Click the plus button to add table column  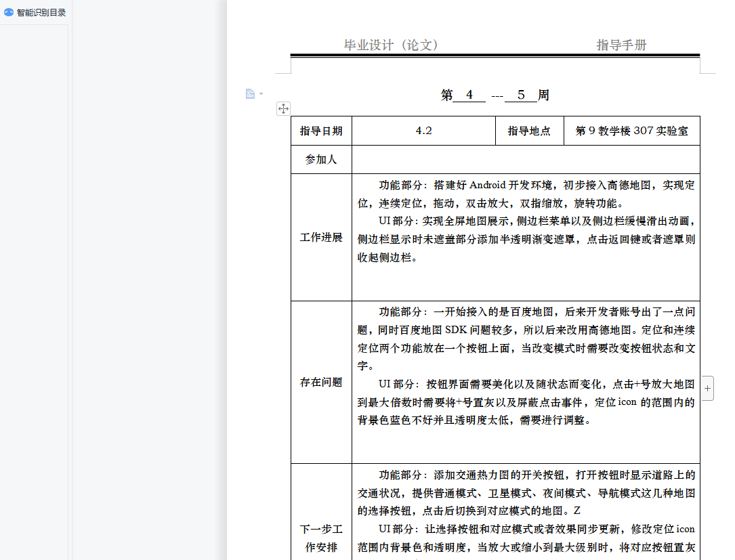tap(707, 388)
